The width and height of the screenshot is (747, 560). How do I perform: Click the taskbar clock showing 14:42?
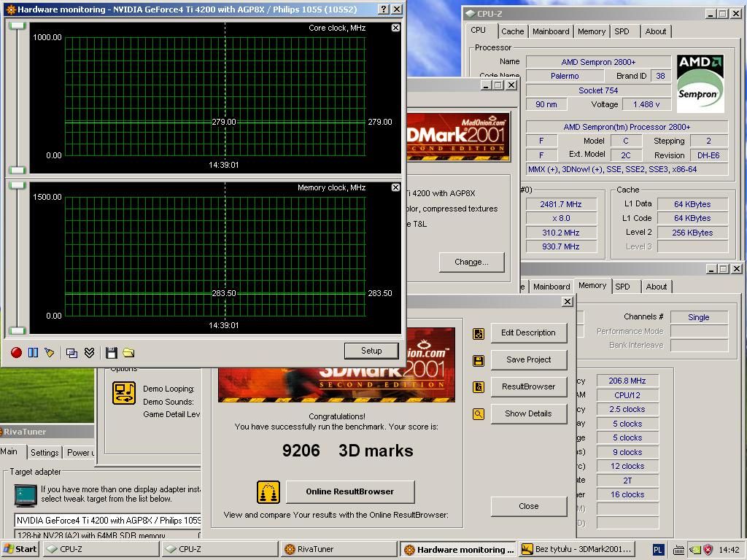tap(729, 550)
